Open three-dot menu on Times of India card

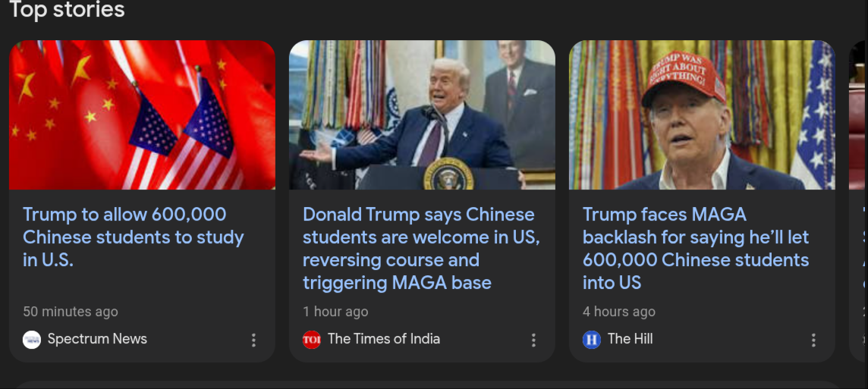[x=533, y=340]
